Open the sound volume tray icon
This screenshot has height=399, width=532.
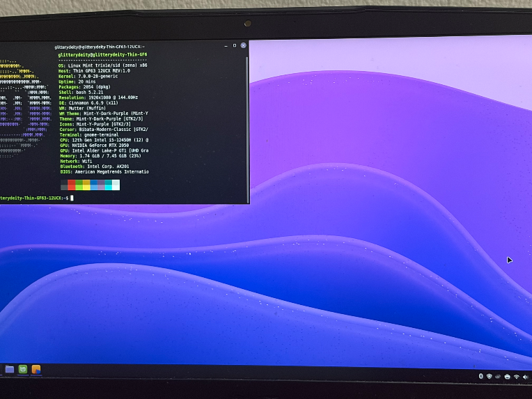(526, 377)
